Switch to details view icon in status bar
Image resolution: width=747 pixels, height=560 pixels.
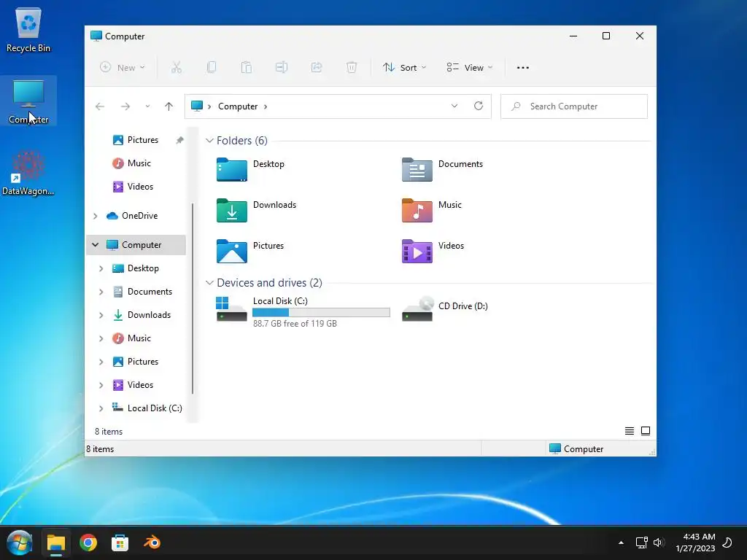coord(630,431)
